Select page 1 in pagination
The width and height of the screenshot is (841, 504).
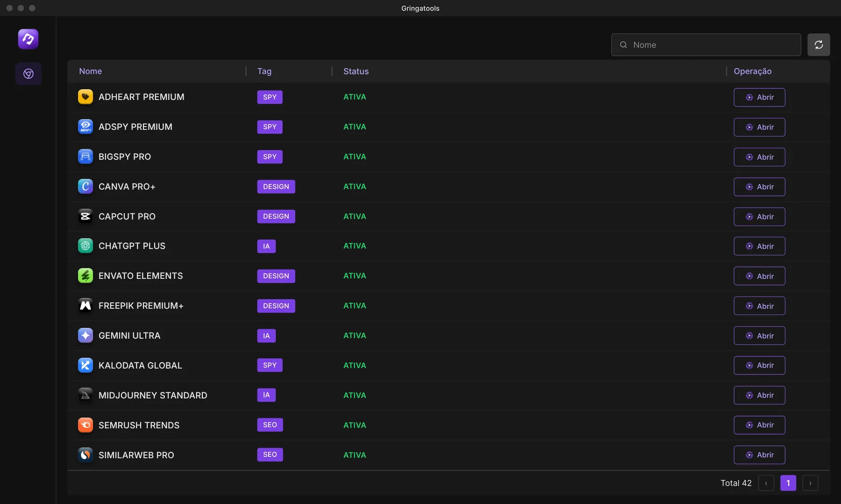click(788, 483)
